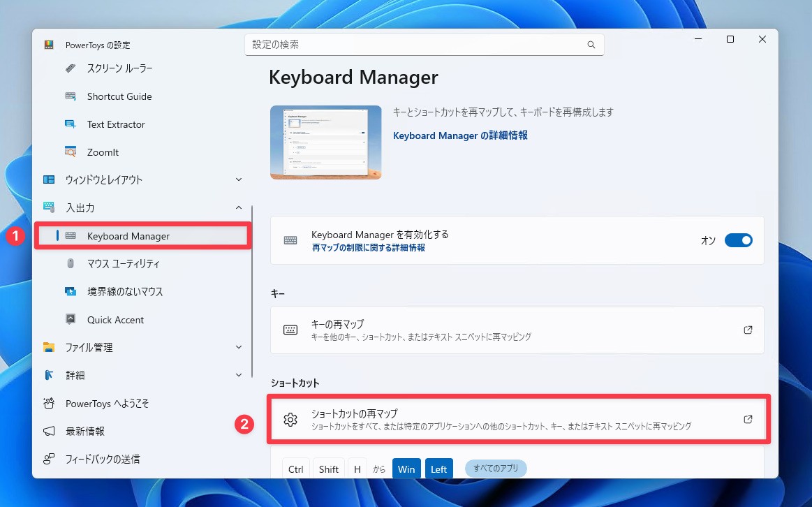Collapse the 入出力 section chevron
This screenshot has height=507, width=812.
click(239, 207)
